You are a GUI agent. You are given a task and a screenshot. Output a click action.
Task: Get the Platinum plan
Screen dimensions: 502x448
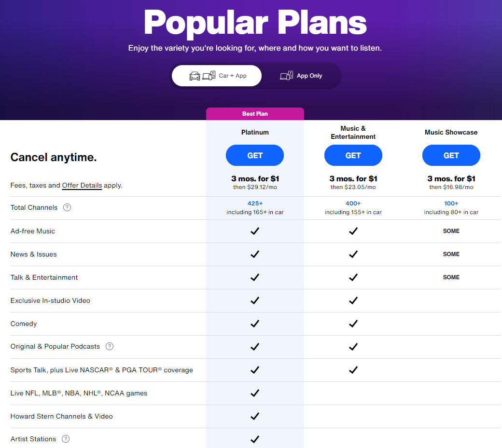tap(255, 155)
